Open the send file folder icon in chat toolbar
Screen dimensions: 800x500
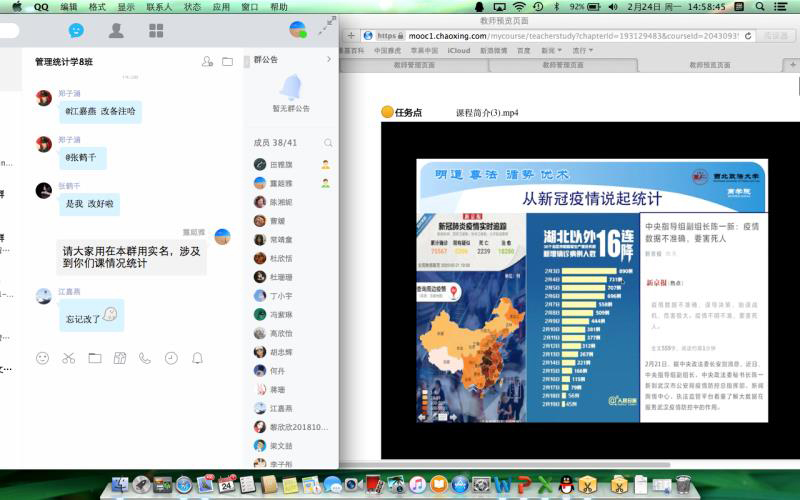[94, 358]
